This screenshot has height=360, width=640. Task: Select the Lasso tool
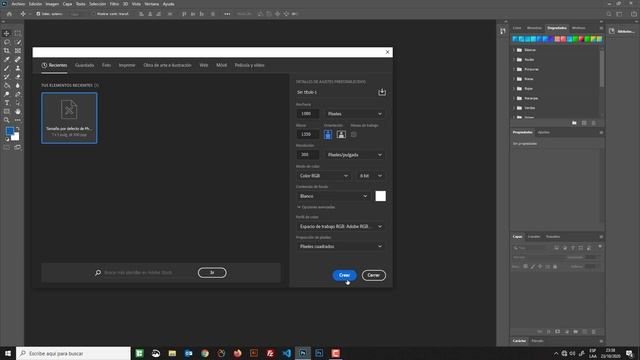[x=7, y=42]
